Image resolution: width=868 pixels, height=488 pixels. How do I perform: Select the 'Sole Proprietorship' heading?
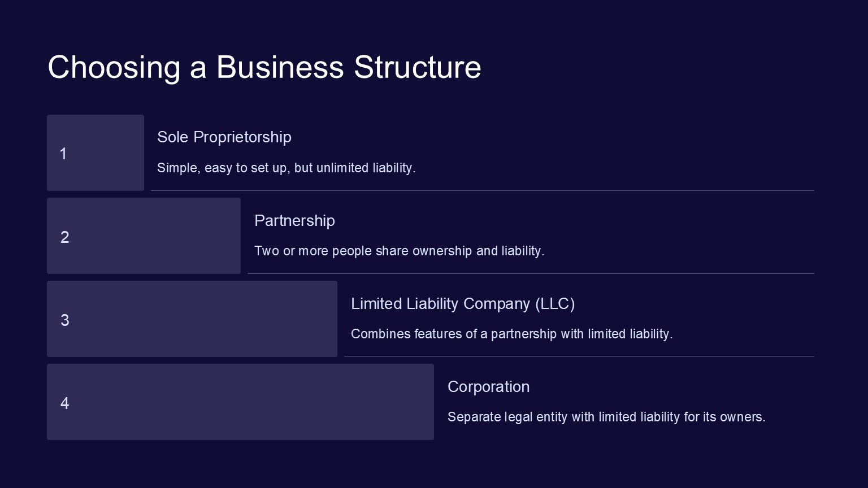point(224,137)
